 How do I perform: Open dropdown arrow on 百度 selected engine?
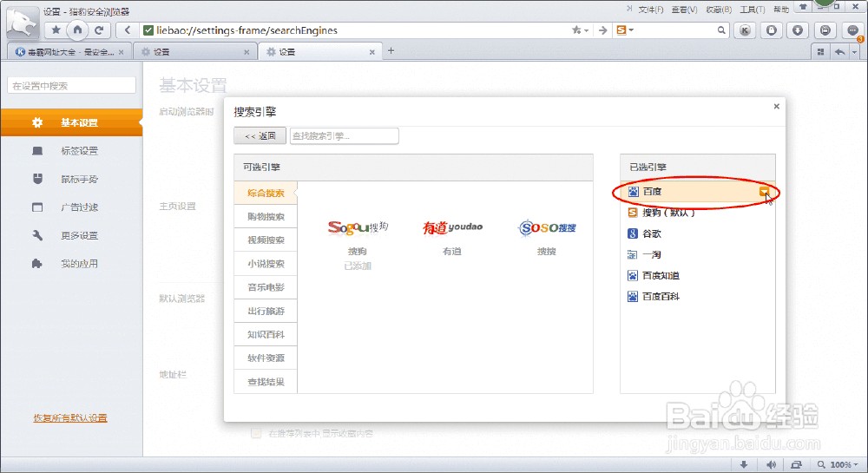tap(765, 192)
